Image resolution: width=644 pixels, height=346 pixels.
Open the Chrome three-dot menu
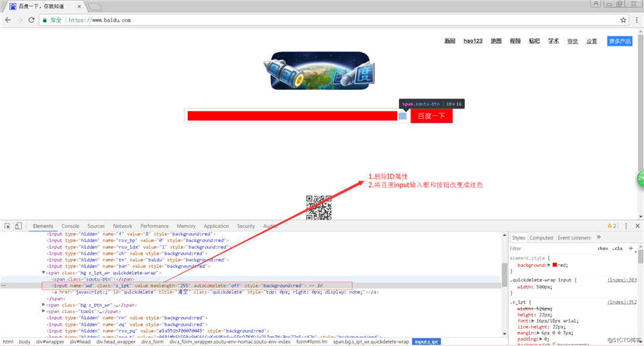click(637, 19)
